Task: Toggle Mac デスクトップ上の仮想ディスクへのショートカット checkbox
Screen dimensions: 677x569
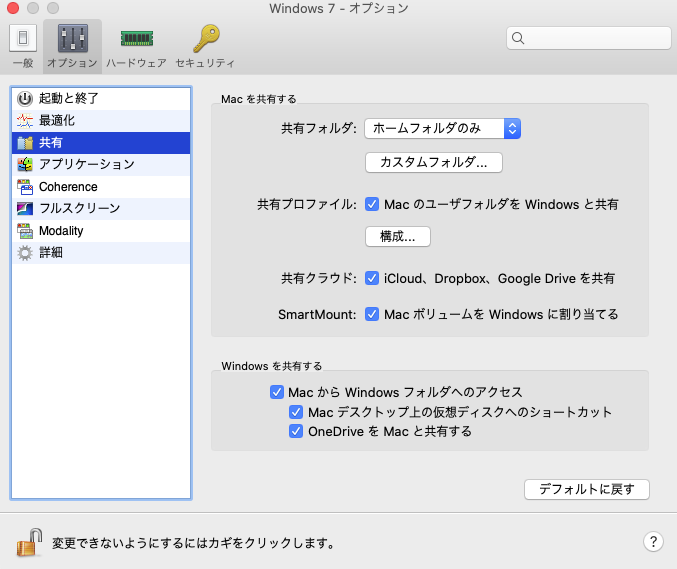Action: [x=296, y=412]
